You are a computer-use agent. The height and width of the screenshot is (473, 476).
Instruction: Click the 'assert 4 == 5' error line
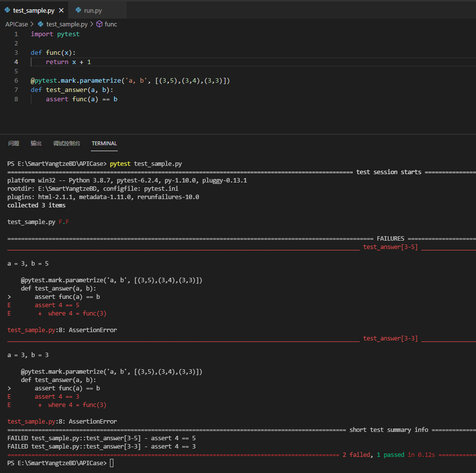point(57,305)
